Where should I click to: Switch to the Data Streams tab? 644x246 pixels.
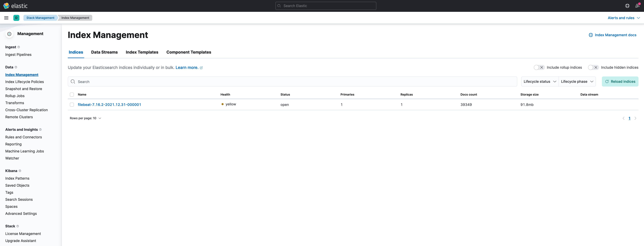pos(104,52)
